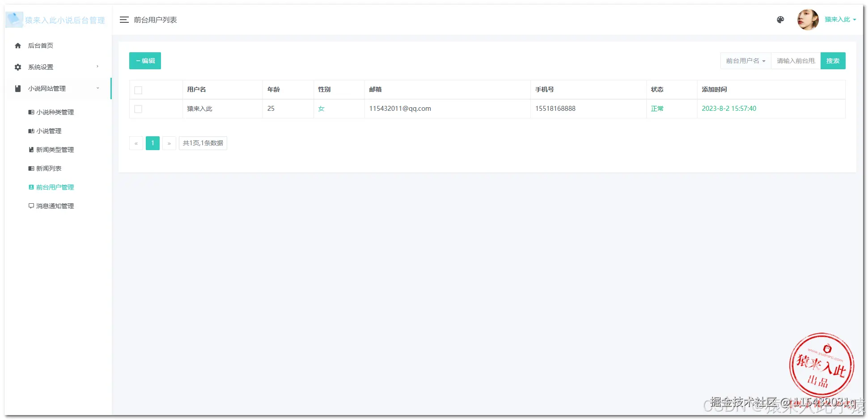Open 新闻列表 page

(49, 168)
